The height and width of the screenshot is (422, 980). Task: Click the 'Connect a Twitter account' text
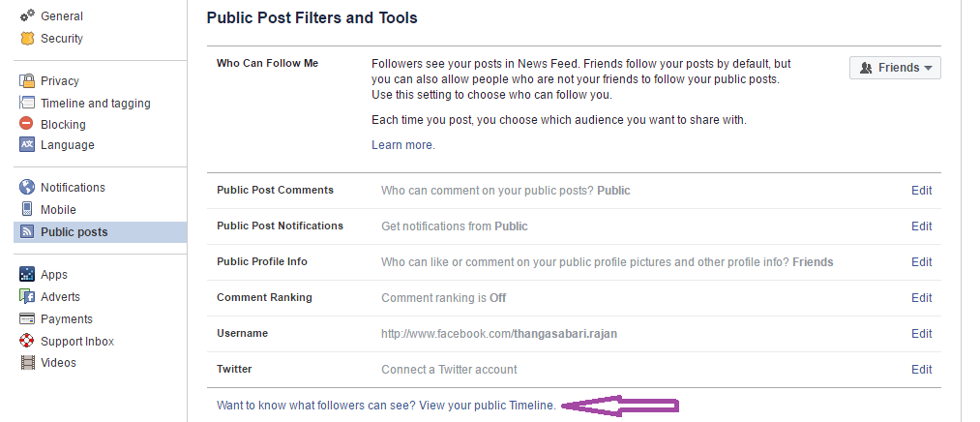[450, 370]
